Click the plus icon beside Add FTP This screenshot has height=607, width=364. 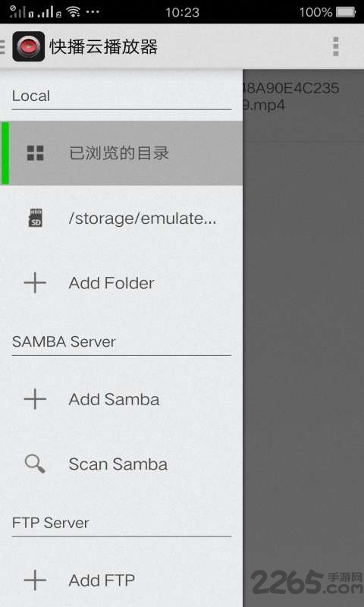[x=35, y=580]
